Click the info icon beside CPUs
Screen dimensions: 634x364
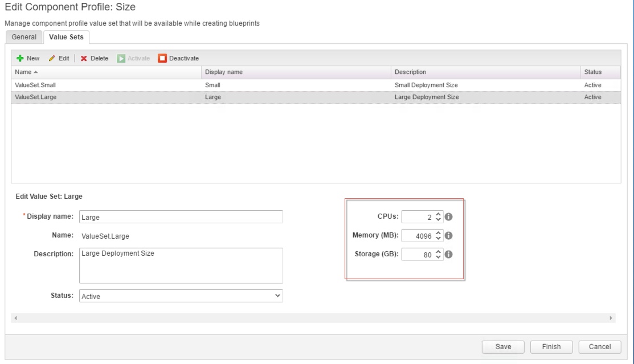click(448, 217)
